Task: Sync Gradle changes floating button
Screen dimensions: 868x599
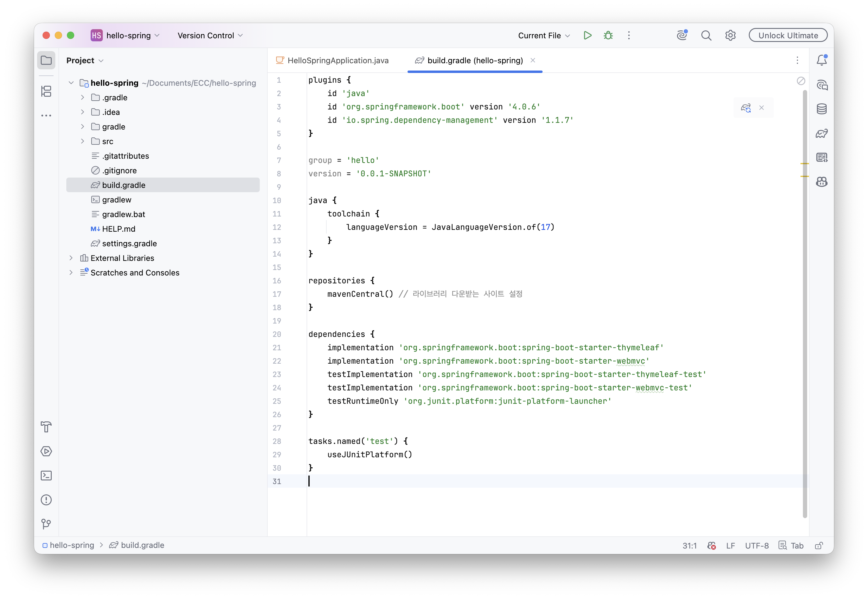Action: (x=746, y=108)
